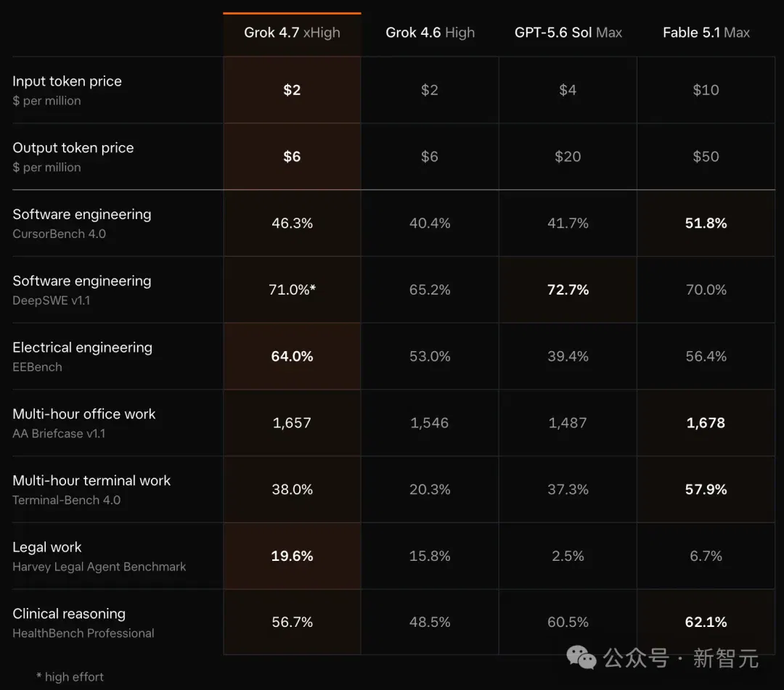Image resolution: width=784 pixels, height=690 pixels.
Task: Click the 公众号 · 新智元 watermark text
Action: tap(680, 658)
